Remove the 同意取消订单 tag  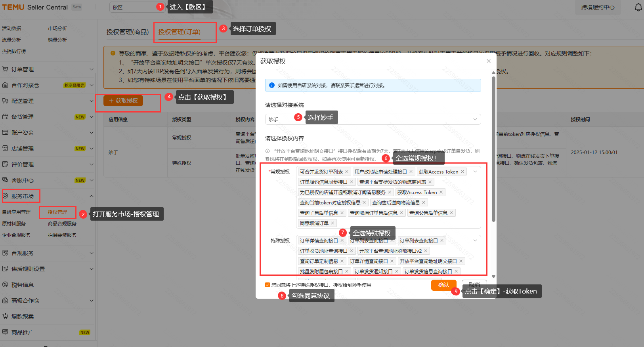[333, 223]
